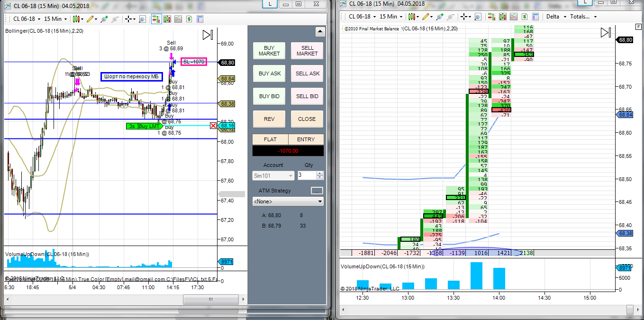Select crosshair cursor tool in right chart toolbar
Screen dimensions: 644x320
(466, 17)
